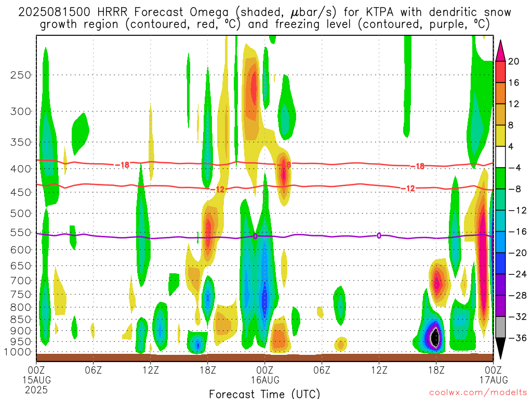Image resolution: width=532 pixels, height=399 pixels.
Task: Select the 16AUG date label
Action: tap(265, 380)
